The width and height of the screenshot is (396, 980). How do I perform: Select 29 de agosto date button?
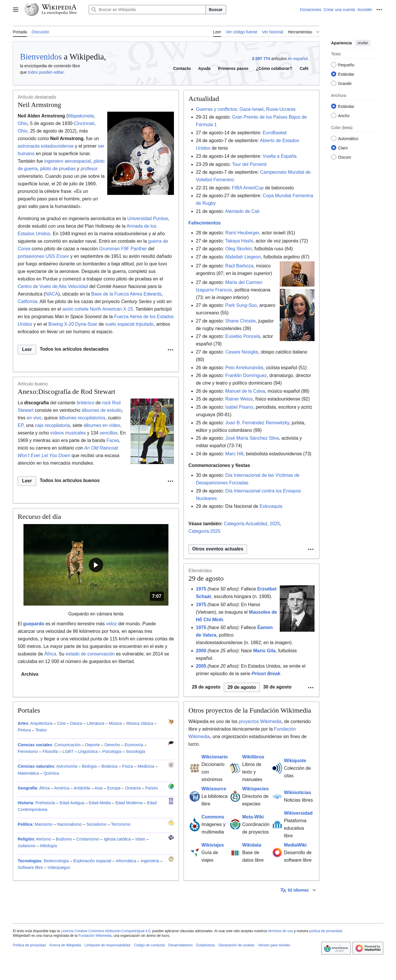click(241, 687)
